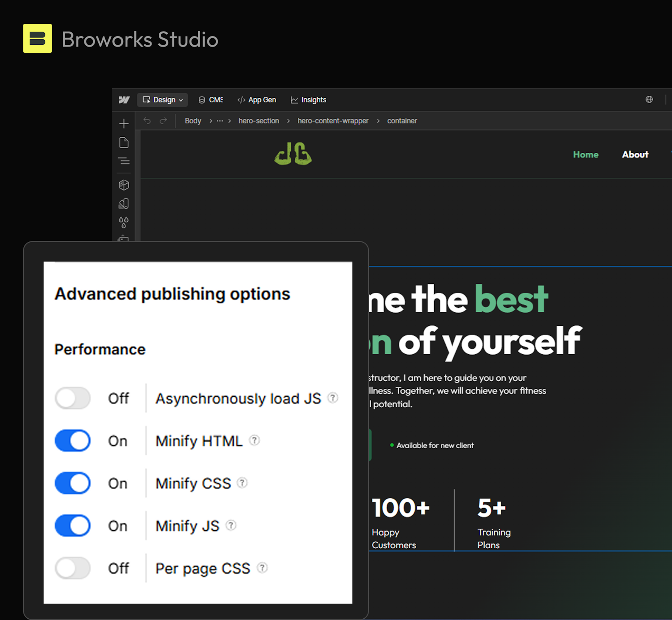This screenshot has width=672, height=620.
Task: Open the Add Elements panel
Action: [124, 123]
